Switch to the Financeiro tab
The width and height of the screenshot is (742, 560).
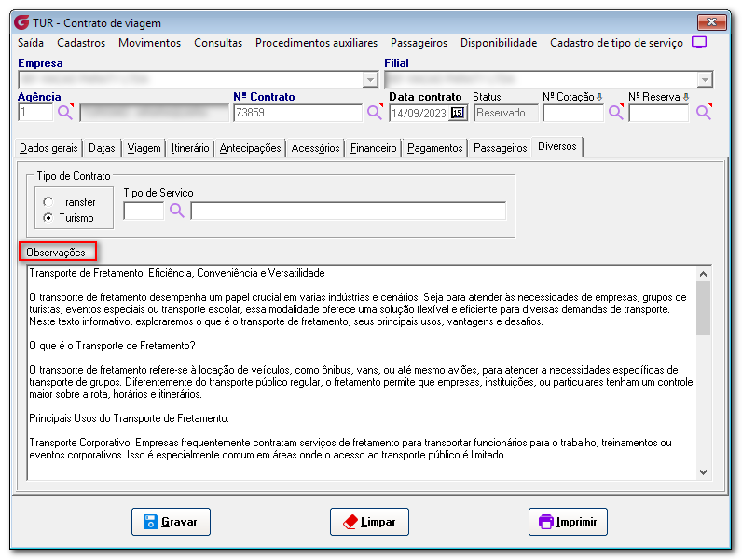tap(374, 148)
